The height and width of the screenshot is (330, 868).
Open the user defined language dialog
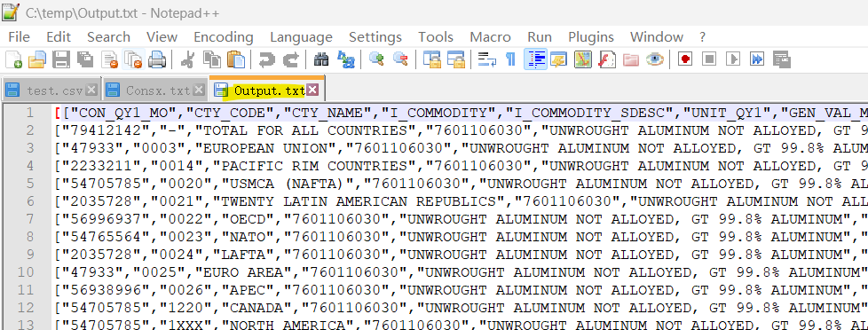coord(559,59)
